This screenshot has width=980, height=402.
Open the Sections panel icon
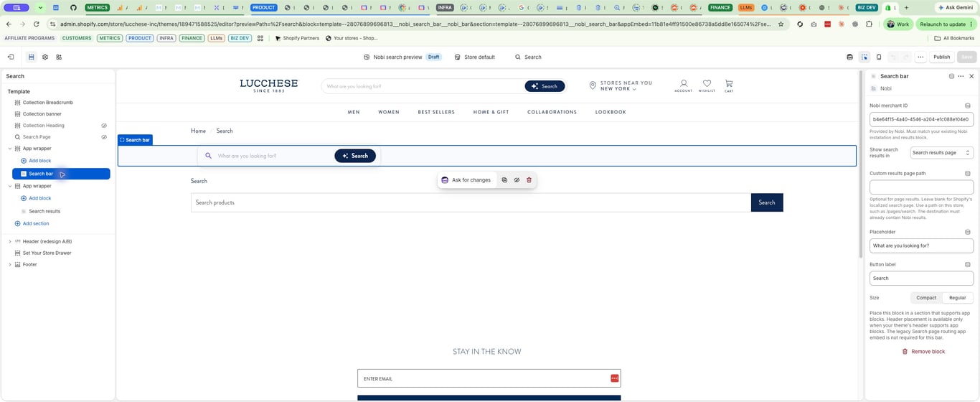31,57
